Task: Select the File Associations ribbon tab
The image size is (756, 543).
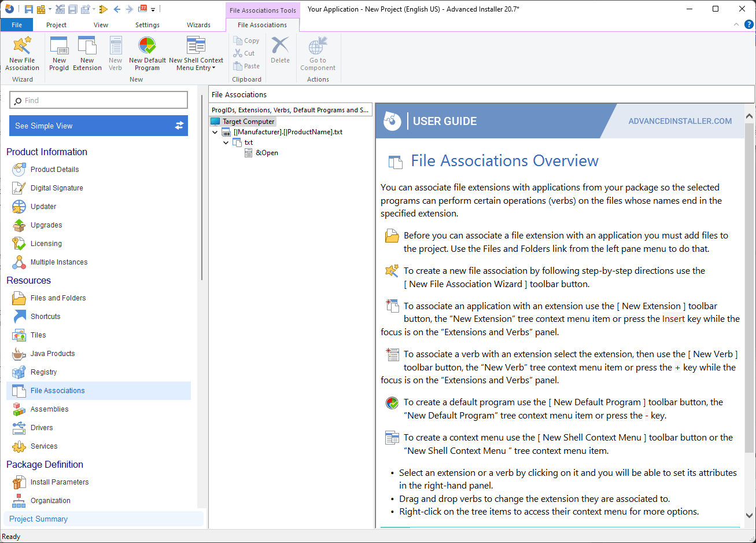Action: point(262,25)
